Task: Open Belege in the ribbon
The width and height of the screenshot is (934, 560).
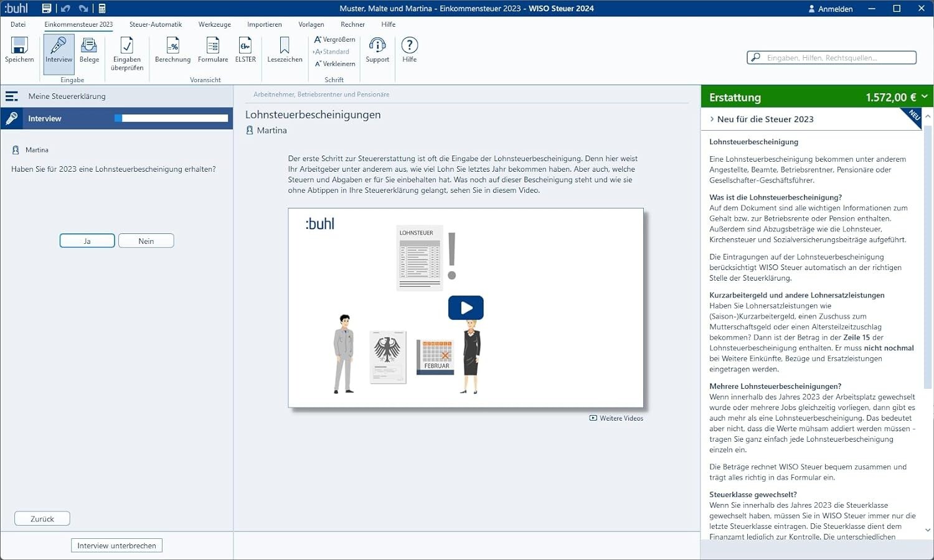Action: click(89, 50)
